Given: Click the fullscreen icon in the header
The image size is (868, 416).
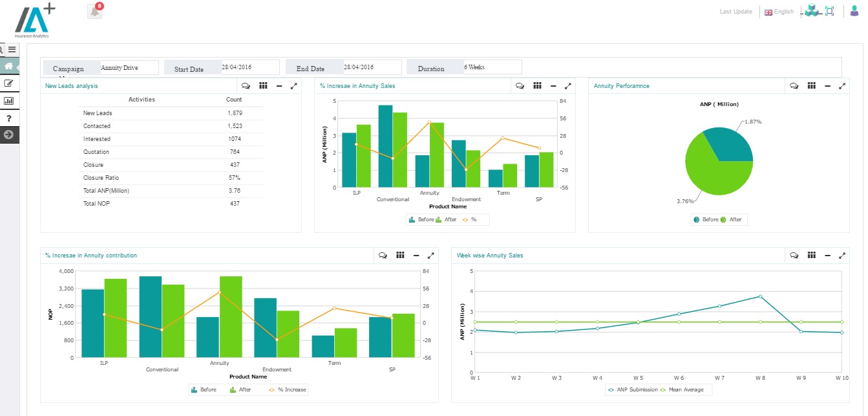Looking at the screenshot, I should [829, 10].
